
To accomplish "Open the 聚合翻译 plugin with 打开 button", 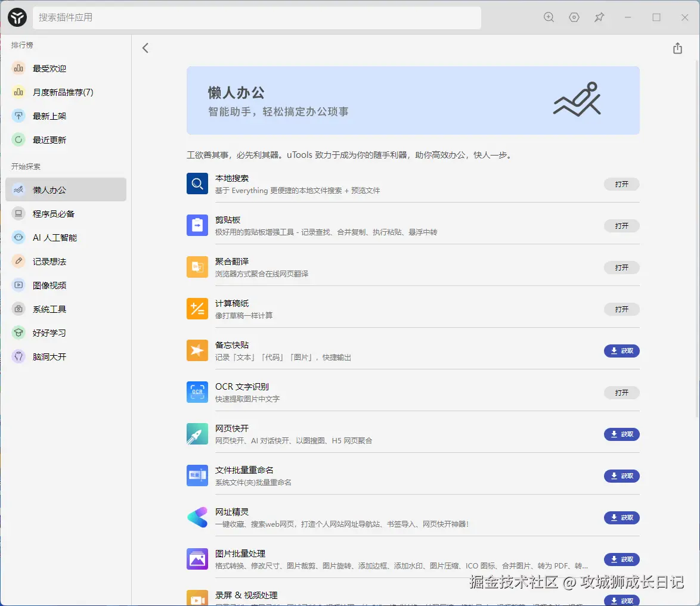I will (621, 268).
